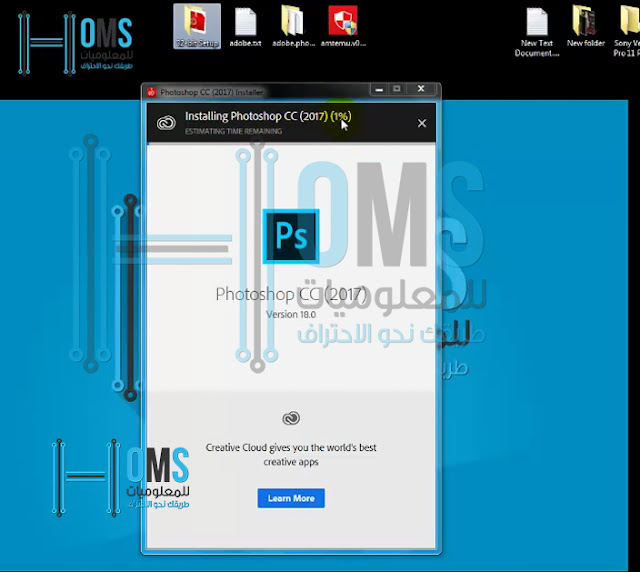The height and width of the screenshot is (572, 640).
Task: Launch the amtemu.v0... shield icon
Action: (x=343, y=27)
